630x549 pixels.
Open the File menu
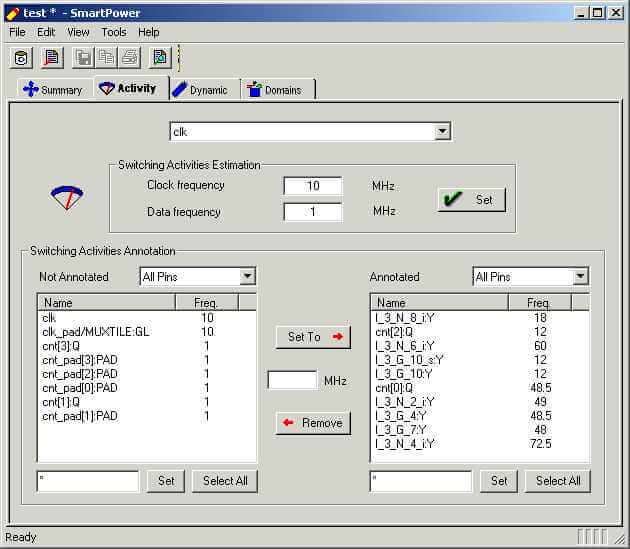click(17, 32)
